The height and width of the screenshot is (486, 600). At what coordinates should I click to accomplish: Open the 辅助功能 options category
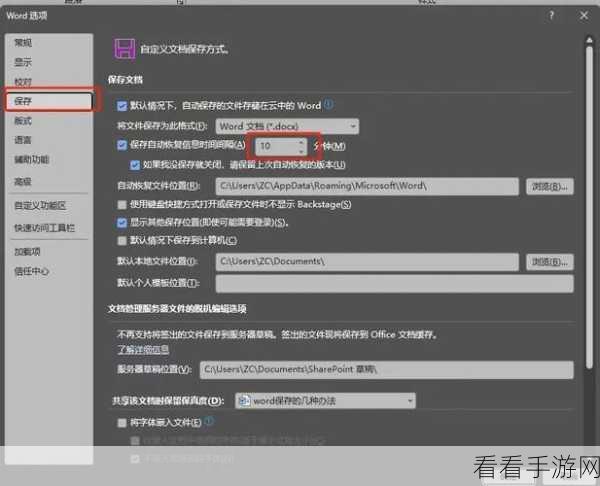(49, 160)
